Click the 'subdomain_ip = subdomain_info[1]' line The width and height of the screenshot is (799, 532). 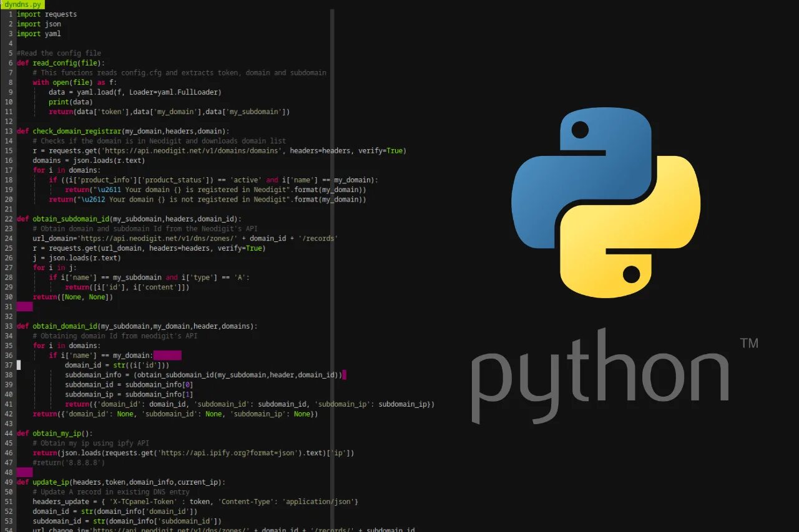pos(129,394)
